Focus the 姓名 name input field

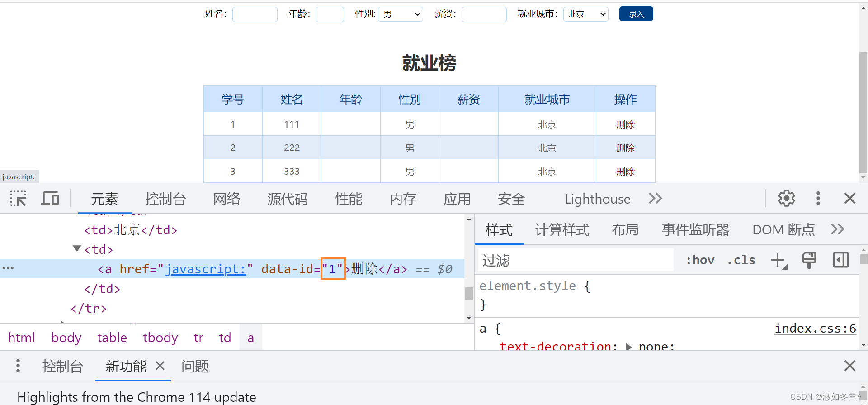click(255, 14)
